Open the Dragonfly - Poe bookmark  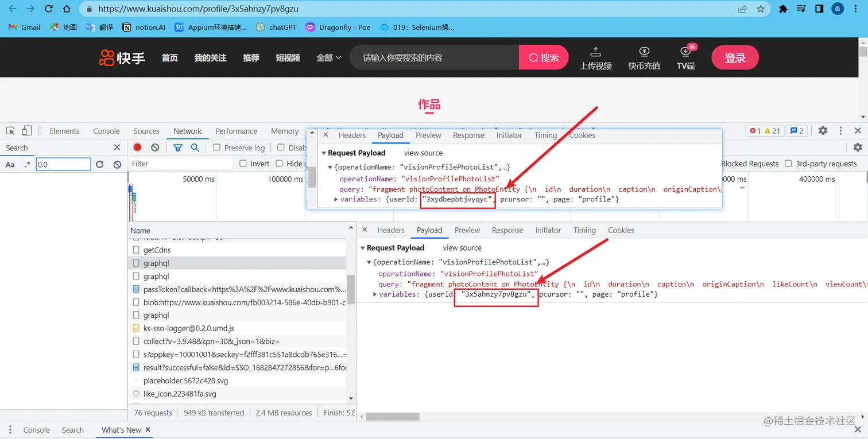click(x=338, y=27)
